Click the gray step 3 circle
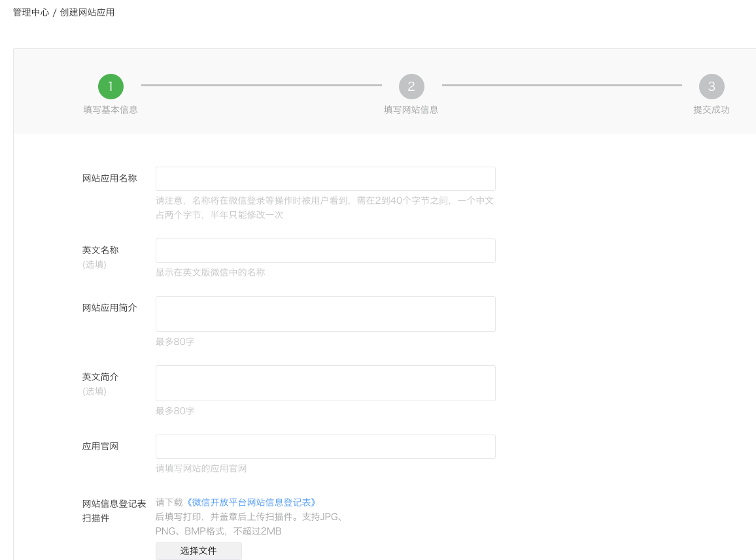The width and height of the screenshot is (756, 560). (x=712, y=86)
